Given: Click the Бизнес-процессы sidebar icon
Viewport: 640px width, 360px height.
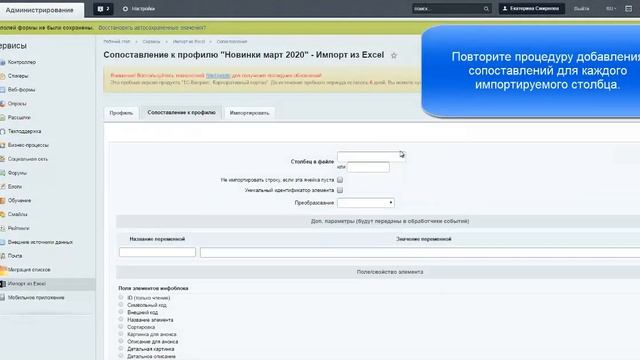Looking at the screenshot, I should (x=2, y=145).
